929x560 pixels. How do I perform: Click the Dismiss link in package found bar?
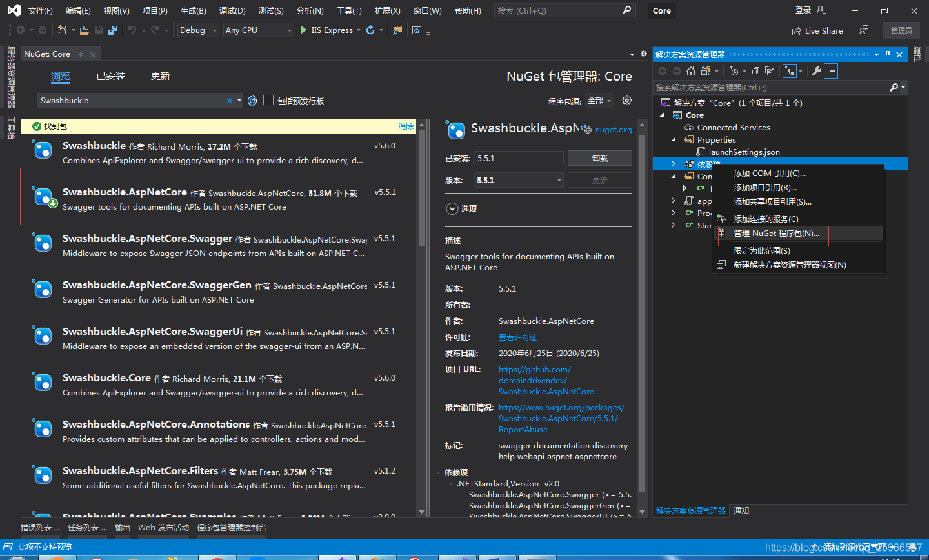click(406, 126)
